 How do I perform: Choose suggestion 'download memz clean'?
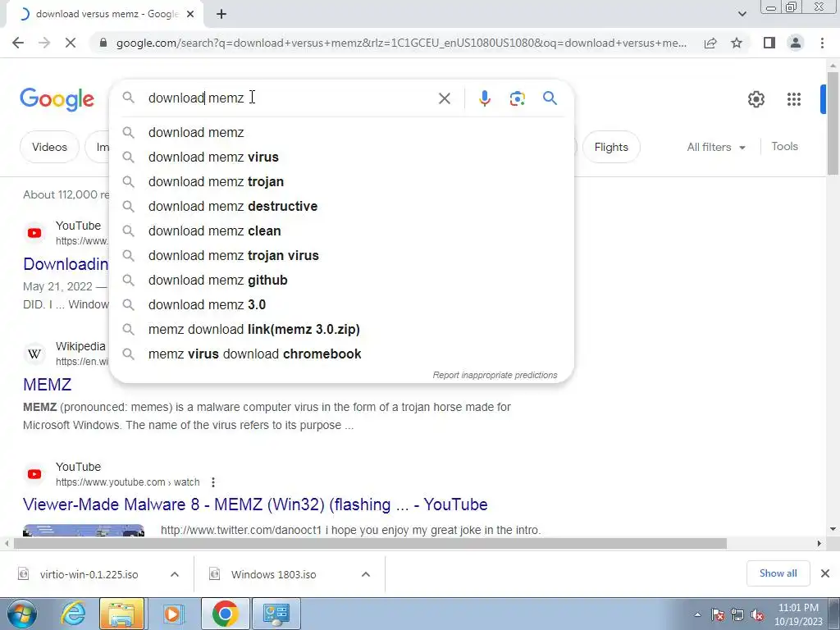click(x=342, y=231)
